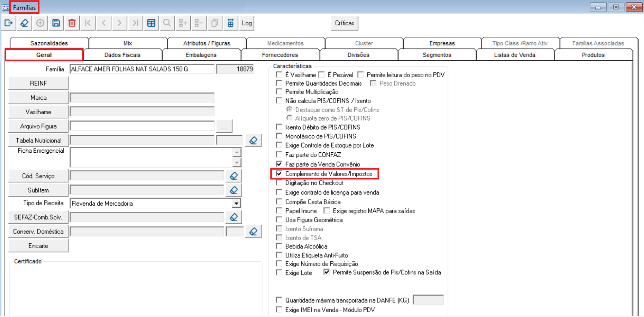
Task: Click the Famílias window title icon
Action: click(x=6, y=7)
